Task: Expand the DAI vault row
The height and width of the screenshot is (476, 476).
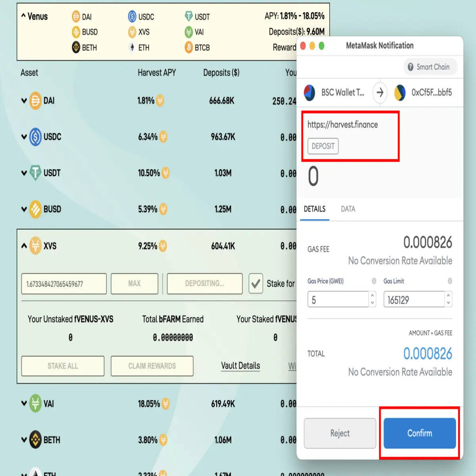Action: [24, 101]
